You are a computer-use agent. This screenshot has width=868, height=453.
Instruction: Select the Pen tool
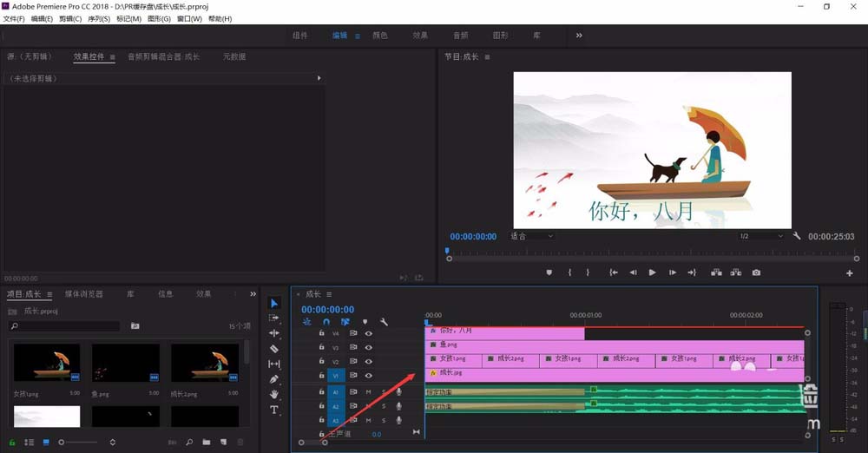(274, 379)
